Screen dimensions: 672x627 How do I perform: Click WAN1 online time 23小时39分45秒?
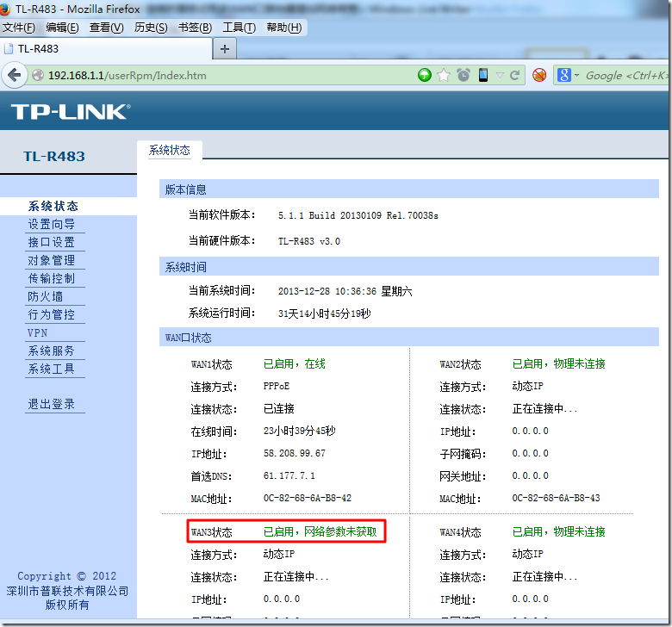pyautogui.click(x=299, y=431)
